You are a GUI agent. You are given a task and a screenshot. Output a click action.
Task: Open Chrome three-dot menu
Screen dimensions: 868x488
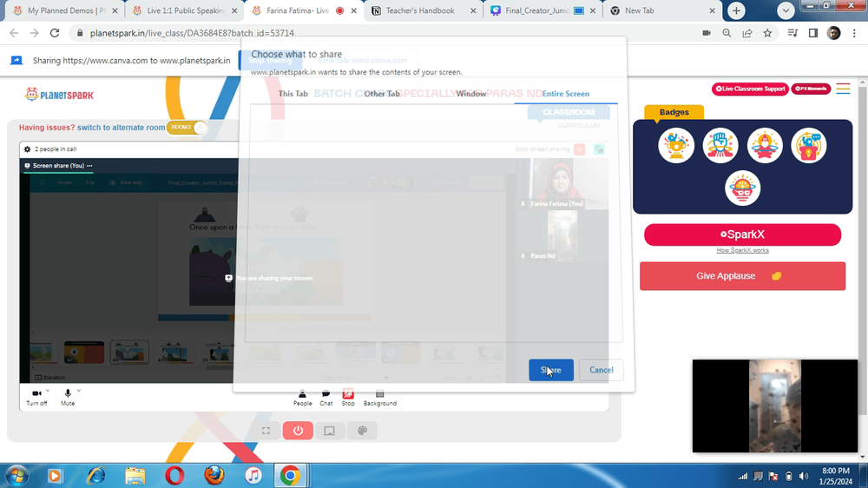point(854,33)
